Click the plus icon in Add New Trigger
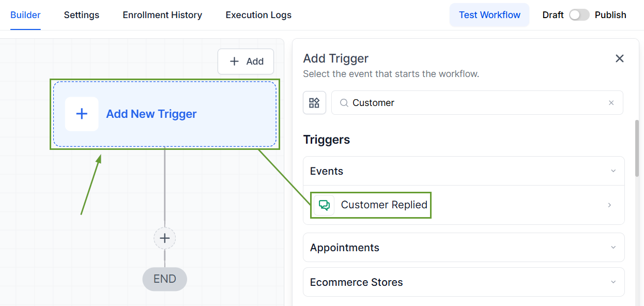 coord(82,114)
